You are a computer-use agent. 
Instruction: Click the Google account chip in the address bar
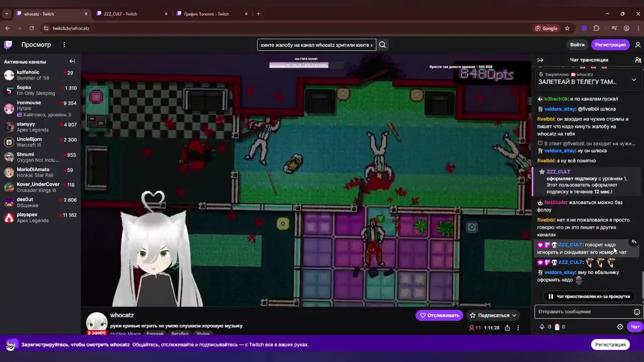point(546,28)
